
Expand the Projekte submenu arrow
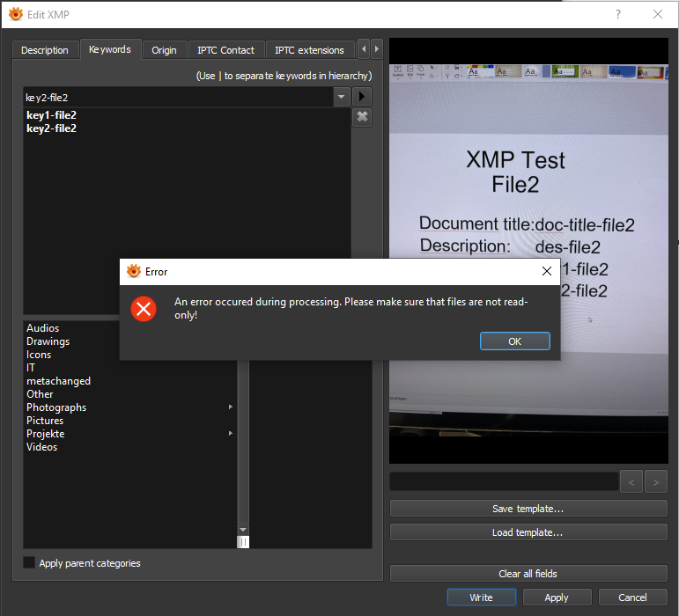[231, 434]
